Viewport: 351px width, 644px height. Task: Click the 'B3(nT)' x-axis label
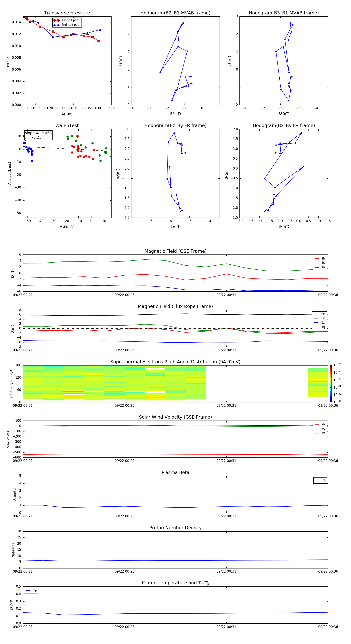tap(284, 114)
